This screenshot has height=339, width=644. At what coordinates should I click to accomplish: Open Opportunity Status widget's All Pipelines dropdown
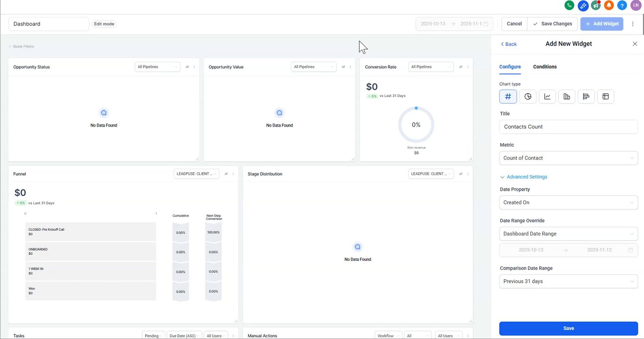pos(157,67)
